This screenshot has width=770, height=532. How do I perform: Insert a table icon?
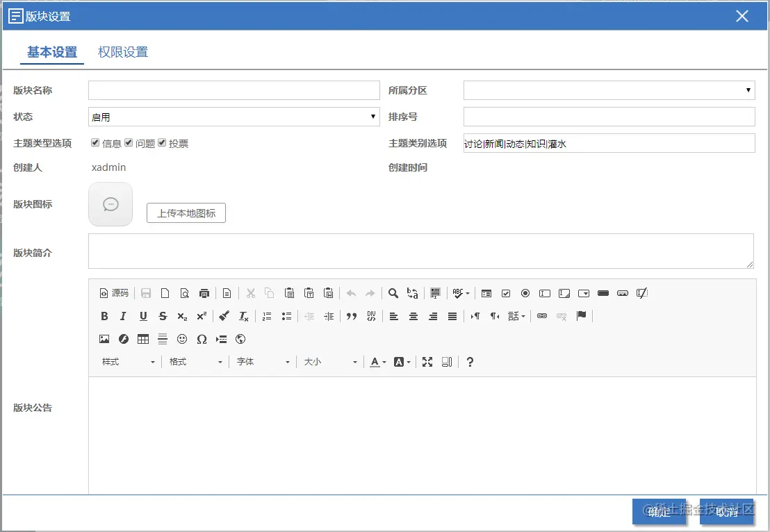coord(143,339)
